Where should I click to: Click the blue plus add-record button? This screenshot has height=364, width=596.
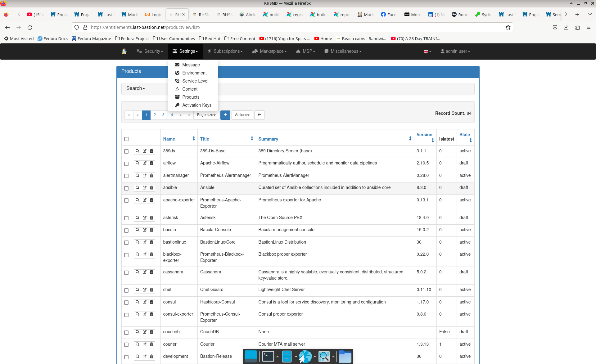tap(225, 115)
